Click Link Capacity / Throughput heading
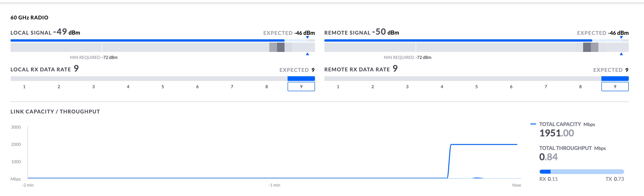The height and width of the screenshot is (196, 644). [x=55, y=112]
